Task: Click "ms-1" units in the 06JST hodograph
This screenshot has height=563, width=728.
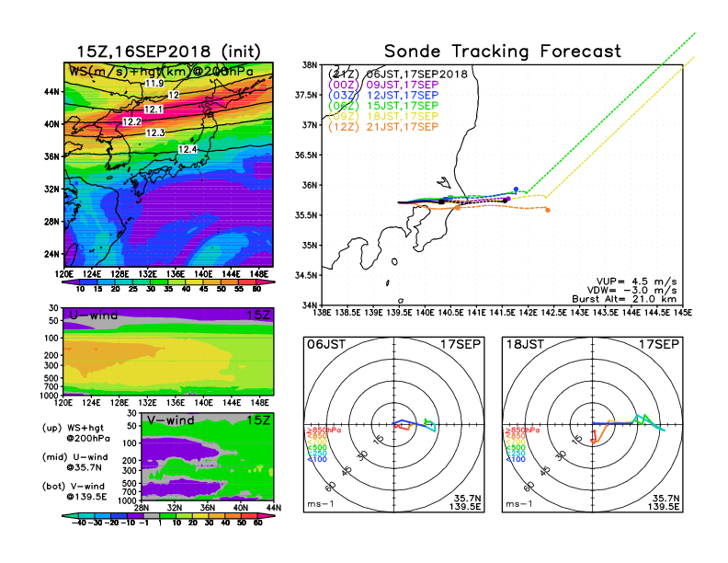Action: 321,504
